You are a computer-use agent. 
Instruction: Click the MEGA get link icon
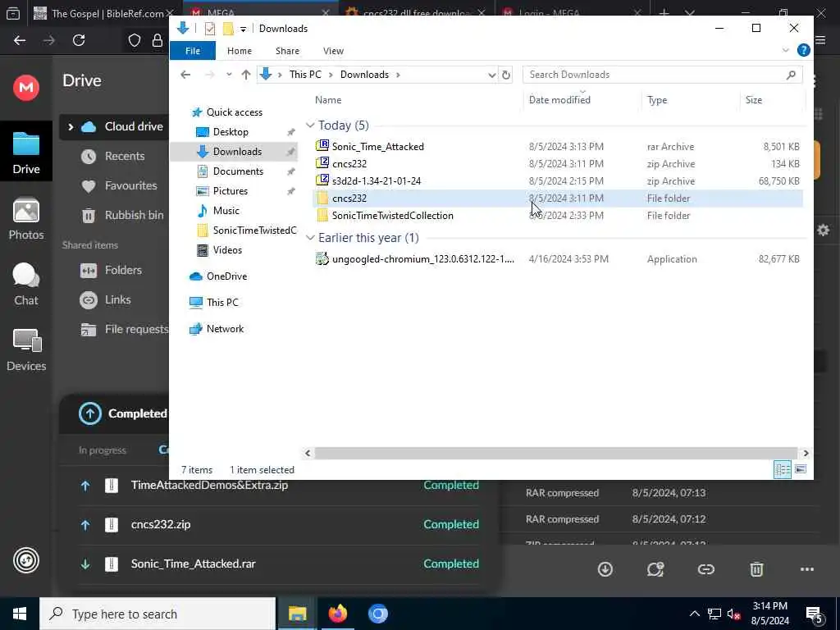click(706, 569)
